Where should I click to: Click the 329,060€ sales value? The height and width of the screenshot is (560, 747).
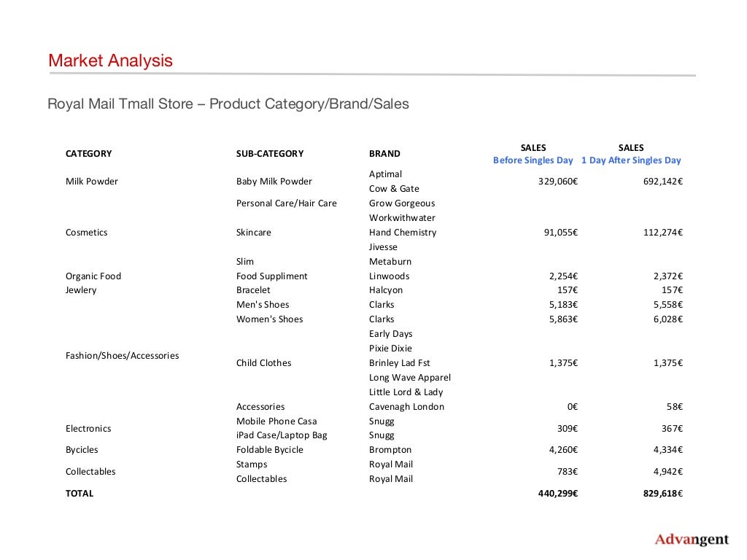[558, 182]
